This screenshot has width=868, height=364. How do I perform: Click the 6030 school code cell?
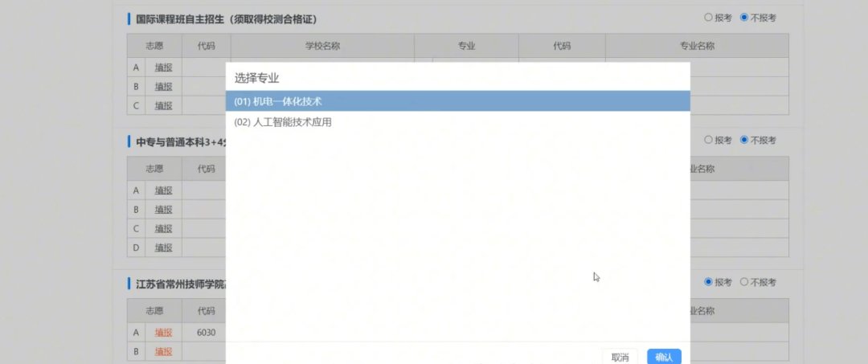pos(206,333)
